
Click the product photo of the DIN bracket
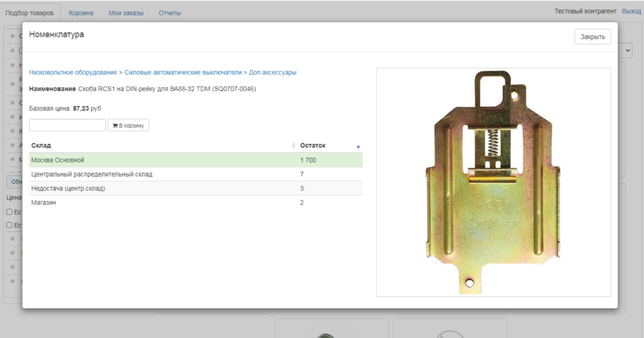point(494,182)
